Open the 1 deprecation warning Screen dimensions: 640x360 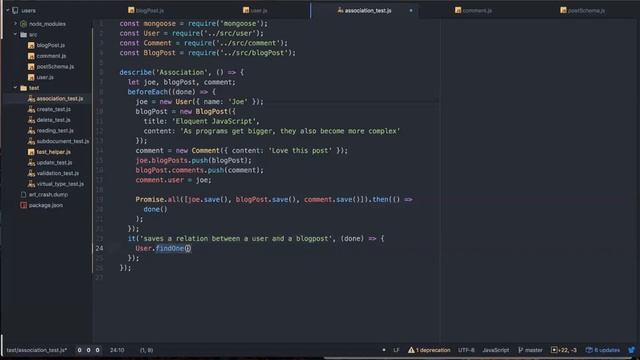tap(429, 350)
